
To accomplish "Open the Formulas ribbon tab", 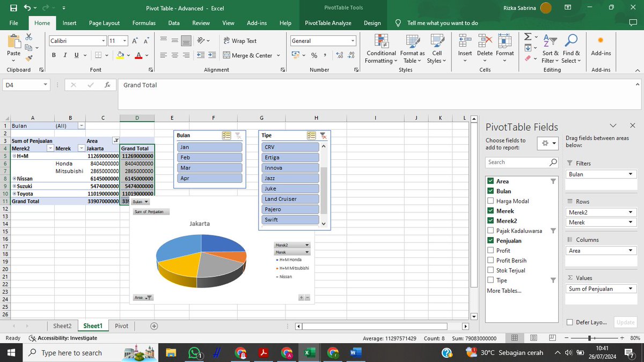I will point(144,23).
